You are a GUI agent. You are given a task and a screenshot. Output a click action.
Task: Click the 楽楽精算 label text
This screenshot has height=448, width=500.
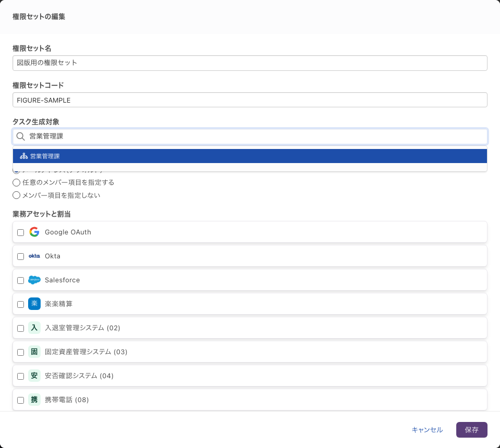[59, 304]
